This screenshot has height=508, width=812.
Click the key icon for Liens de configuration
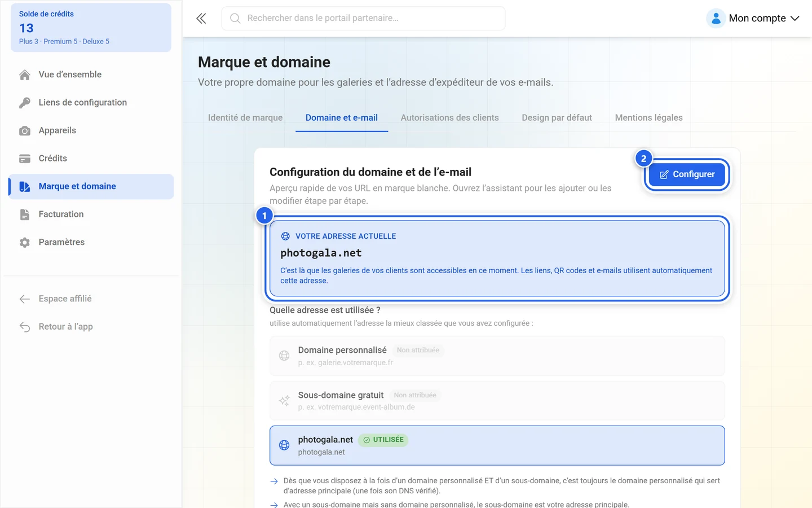[25, 103]
